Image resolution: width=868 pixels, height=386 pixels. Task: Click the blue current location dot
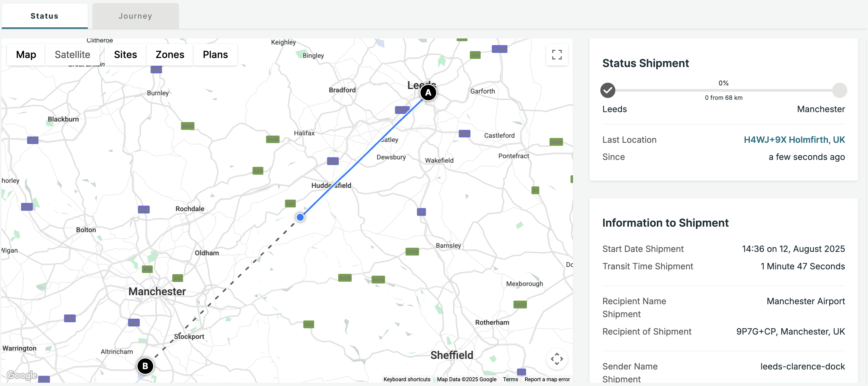pyautogui.click(x=300, y=217)
